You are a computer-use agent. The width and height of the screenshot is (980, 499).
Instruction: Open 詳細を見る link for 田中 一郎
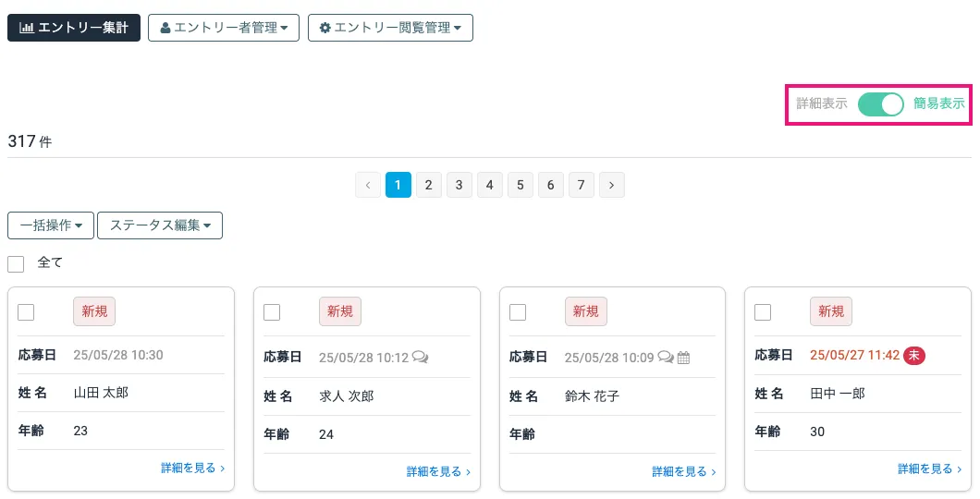(x=929, y=469)
